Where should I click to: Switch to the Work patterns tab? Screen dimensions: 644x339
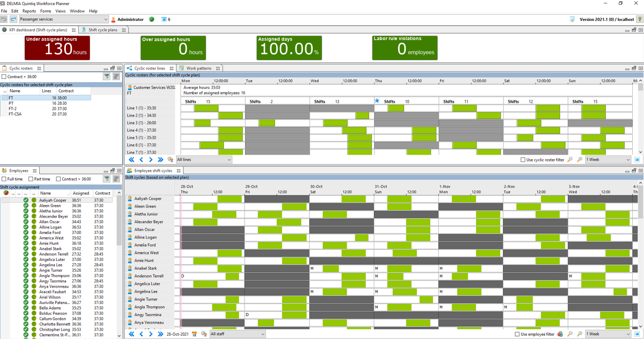tap(199, 68)
